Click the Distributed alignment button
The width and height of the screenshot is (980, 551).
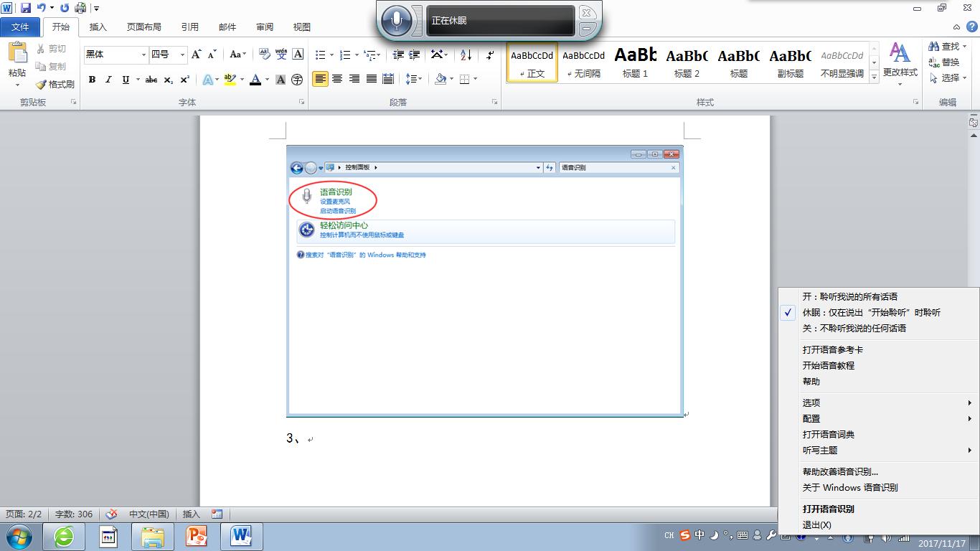pyautogui.click(x=388, y=79)
